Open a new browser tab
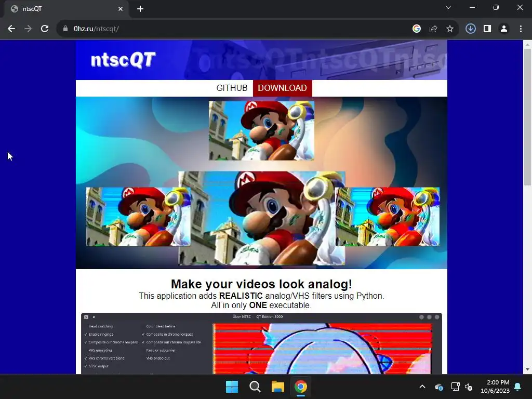532x399 pixels. click(140, 9)
